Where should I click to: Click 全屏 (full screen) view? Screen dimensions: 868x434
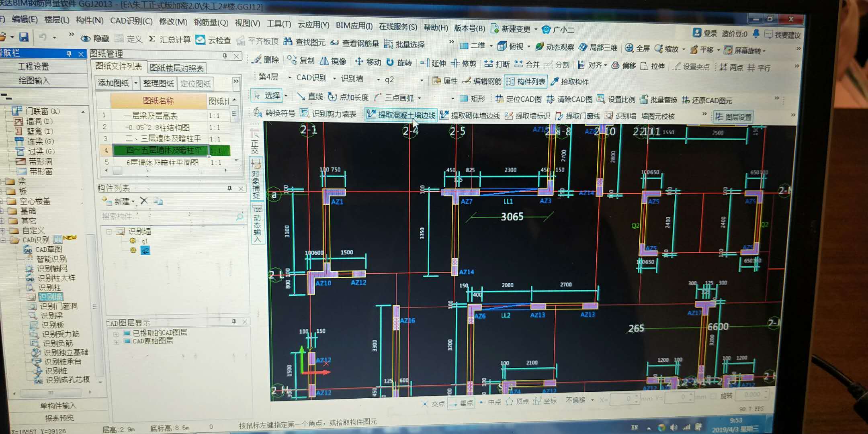point(637,48)
